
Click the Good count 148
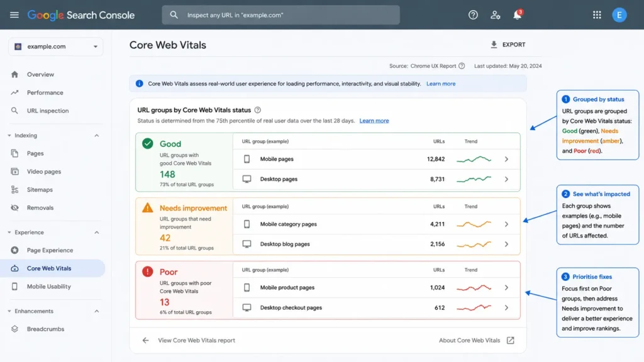(167, 175)
